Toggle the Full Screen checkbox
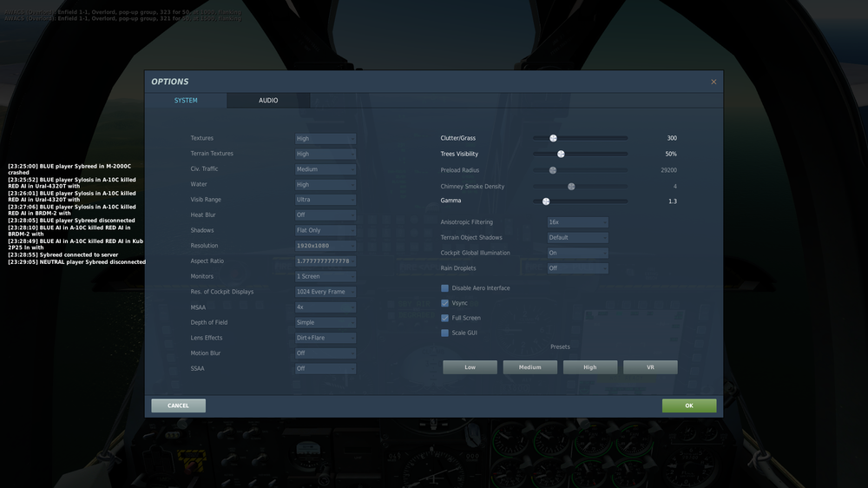Viewport: 868px width, 488px height. (x=444, y=318)
